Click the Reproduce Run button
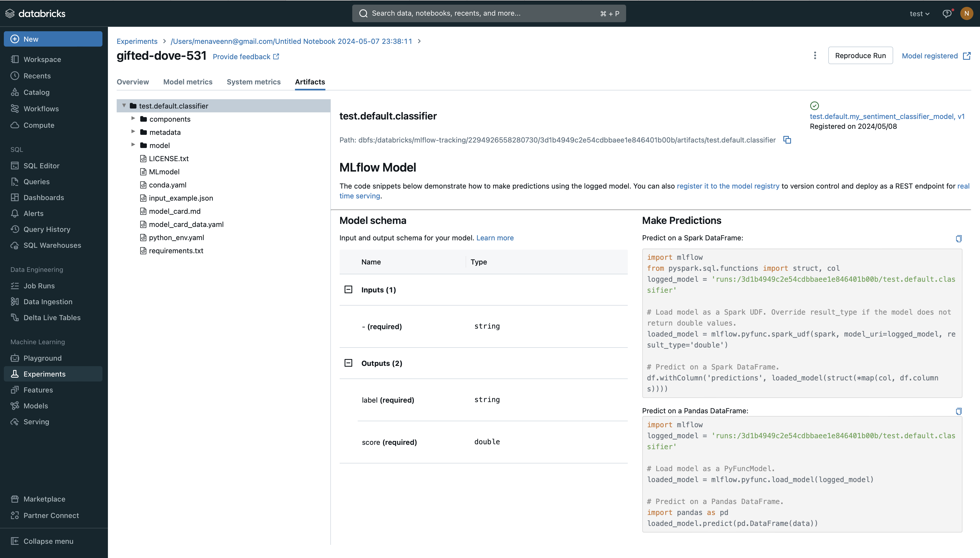 click(860, 56)
